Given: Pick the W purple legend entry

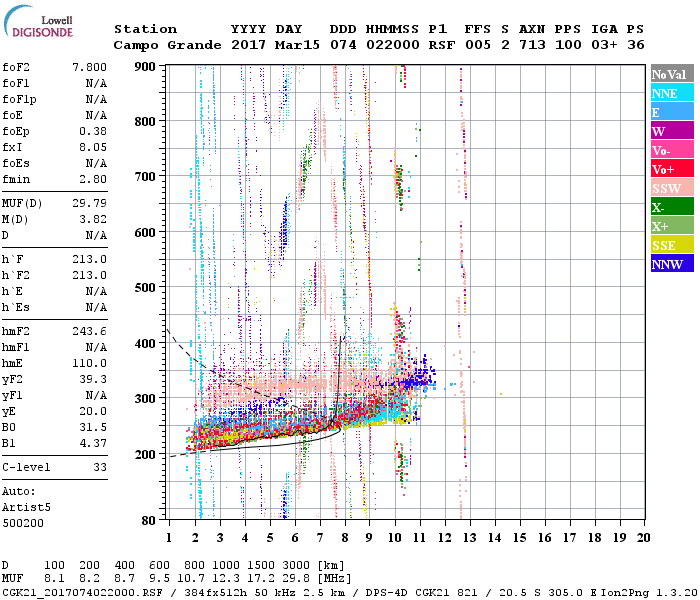Looking at the screenshot, I should [x=671, y=131].
